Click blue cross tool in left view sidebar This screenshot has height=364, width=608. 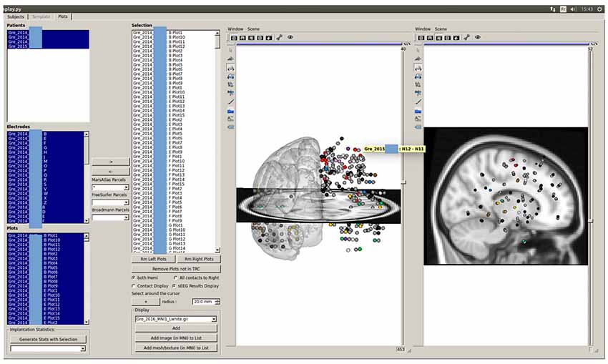tap(231, 93)
